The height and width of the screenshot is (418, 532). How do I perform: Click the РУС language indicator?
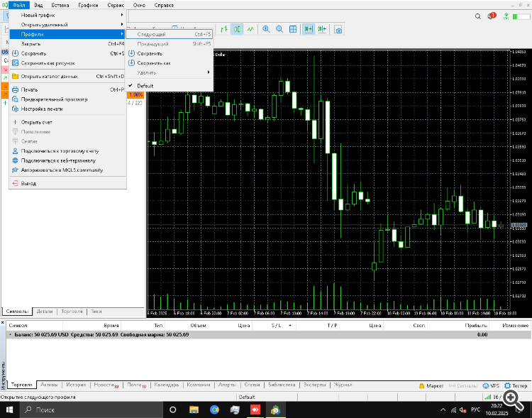pos(475,410)
